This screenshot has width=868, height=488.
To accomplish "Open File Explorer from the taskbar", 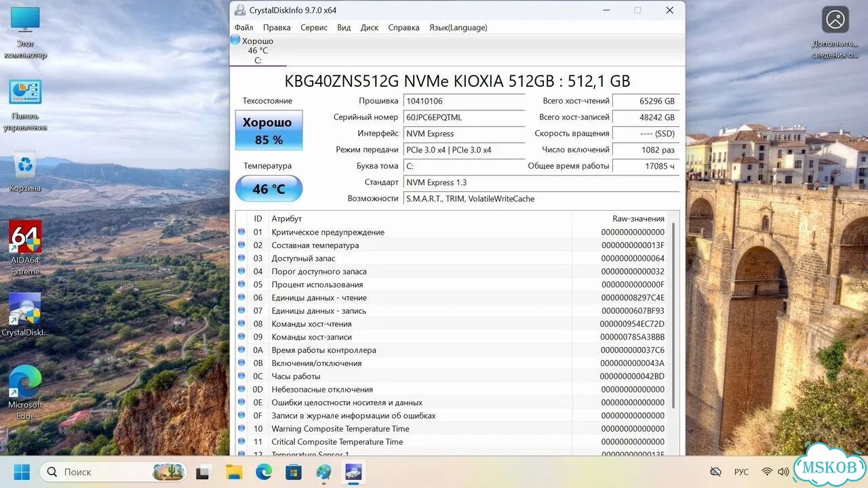I will pos(234,472).
